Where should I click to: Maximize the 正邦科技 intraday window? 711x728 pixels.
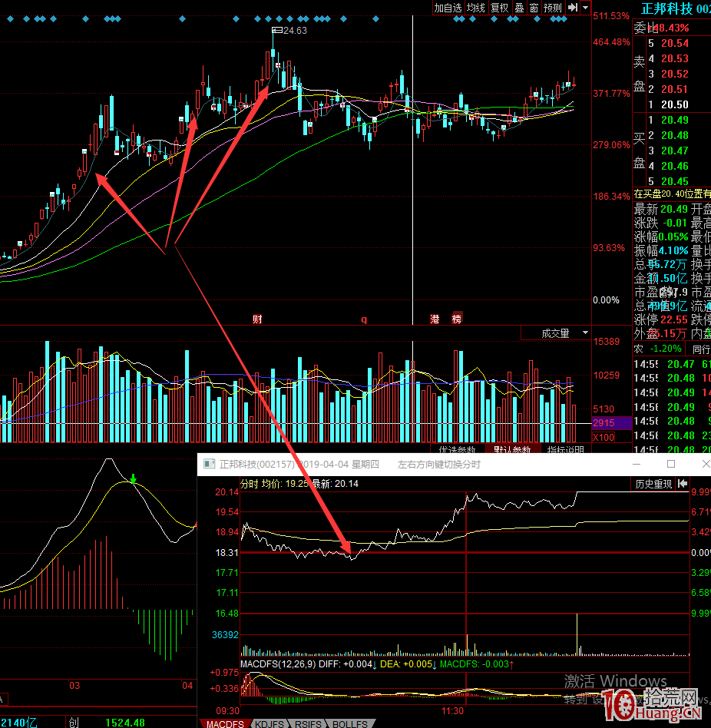tap(671, 464)
